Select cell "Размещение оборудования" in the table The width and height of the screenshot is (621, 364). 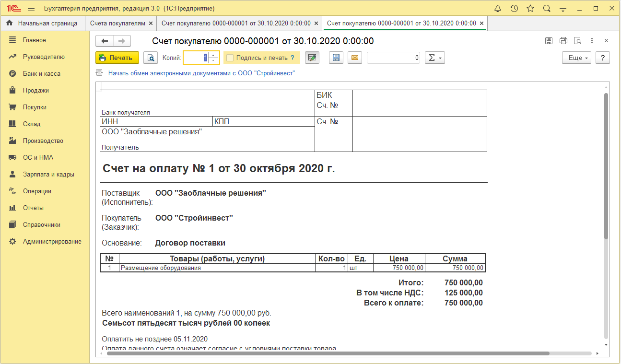pyautogui.click(x=217, y=268)
